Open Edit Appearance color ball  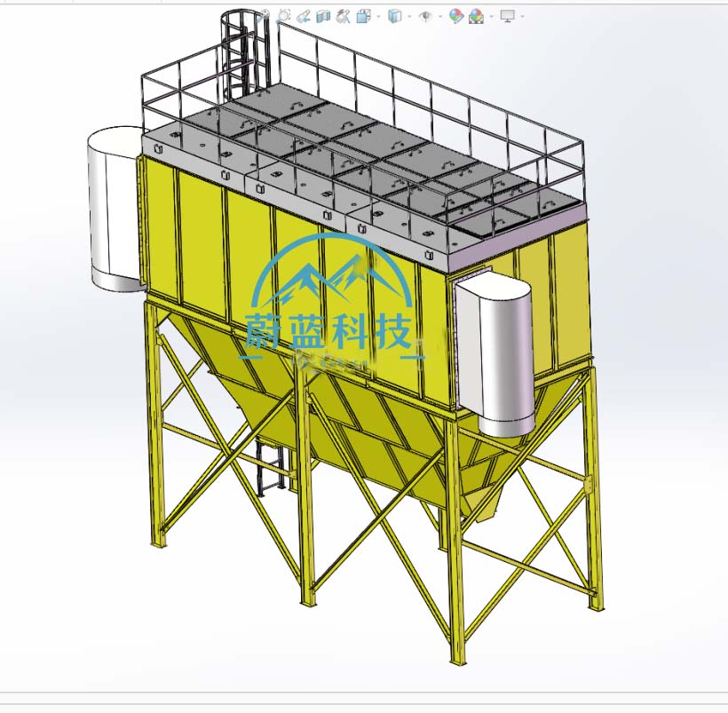point(455,16)
